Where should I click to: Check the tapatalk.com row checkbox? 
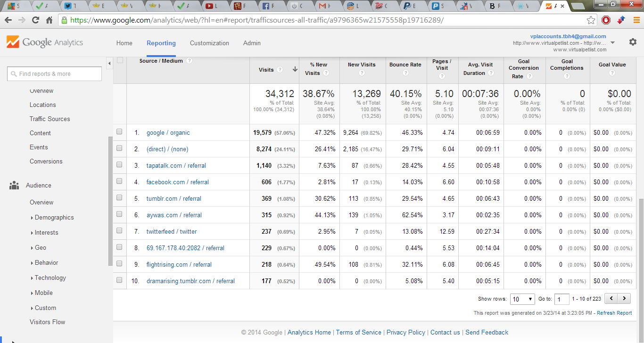pos(119,165)
